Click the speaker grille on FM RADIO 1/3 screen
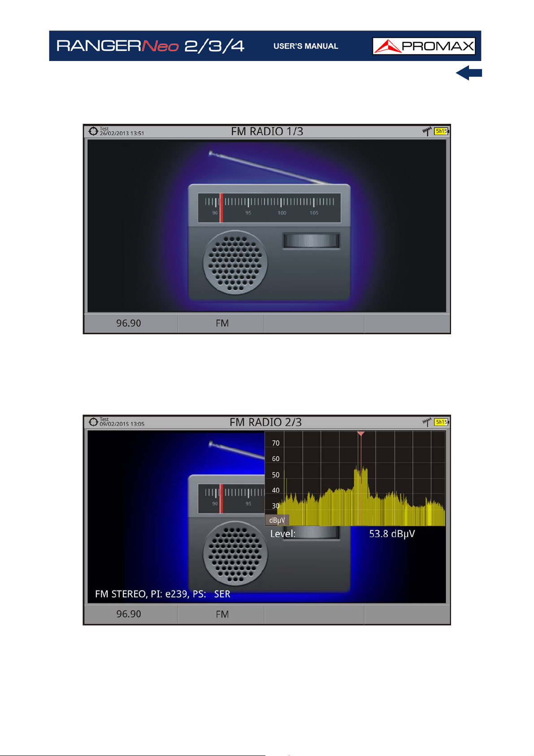 235,262
